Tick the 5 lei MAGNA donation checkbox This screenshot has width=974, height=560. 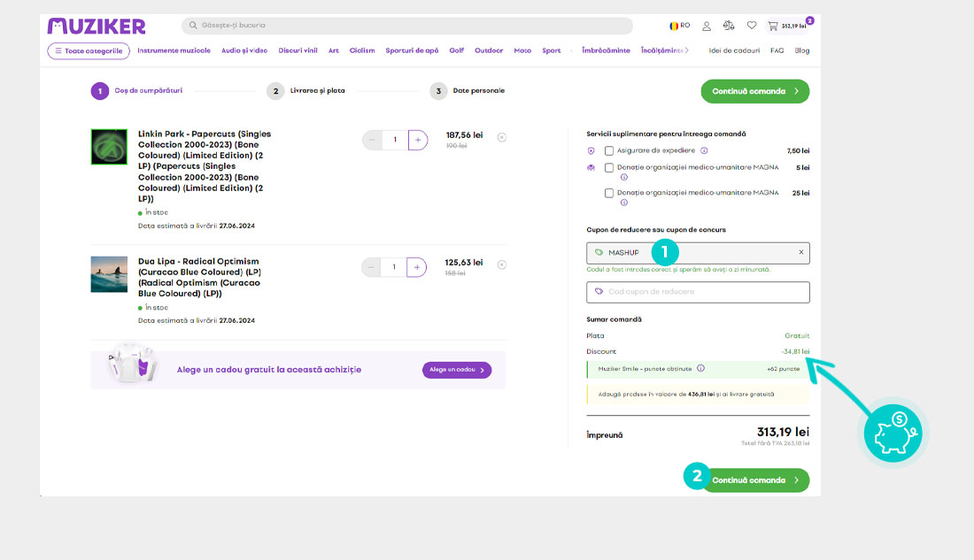[x=609, y=167]
